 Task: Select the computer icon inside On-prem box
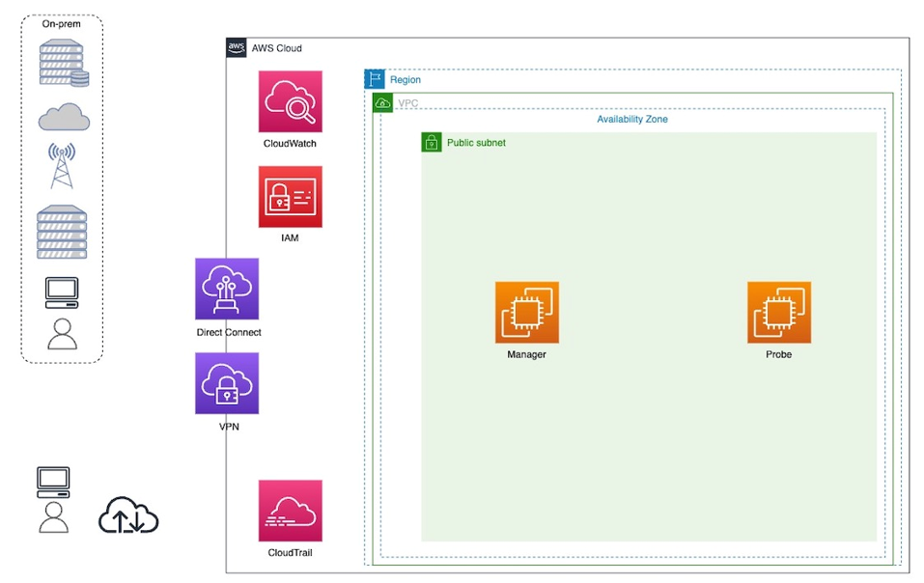63,291
